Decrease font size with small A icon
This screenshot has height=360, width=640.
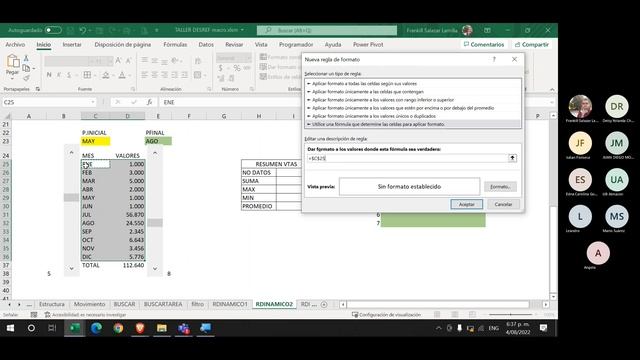click(128, 61)
